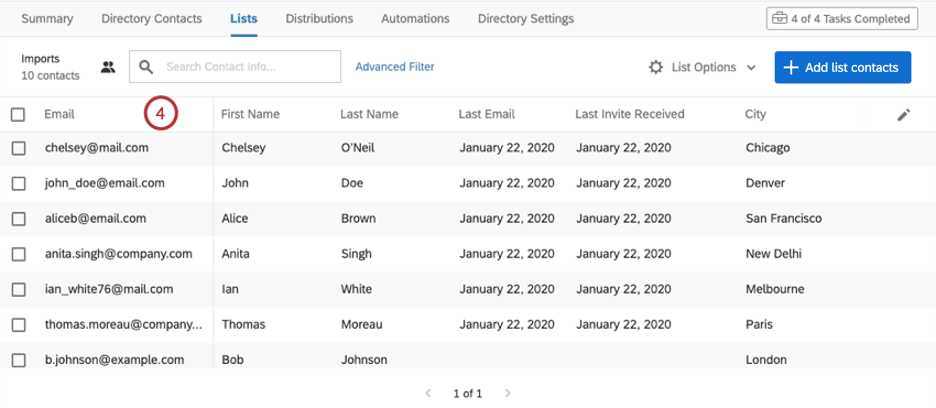Select the aliceb@email.com row checkbox
Viewport: 936px width, 408px height.
[19, 219]
